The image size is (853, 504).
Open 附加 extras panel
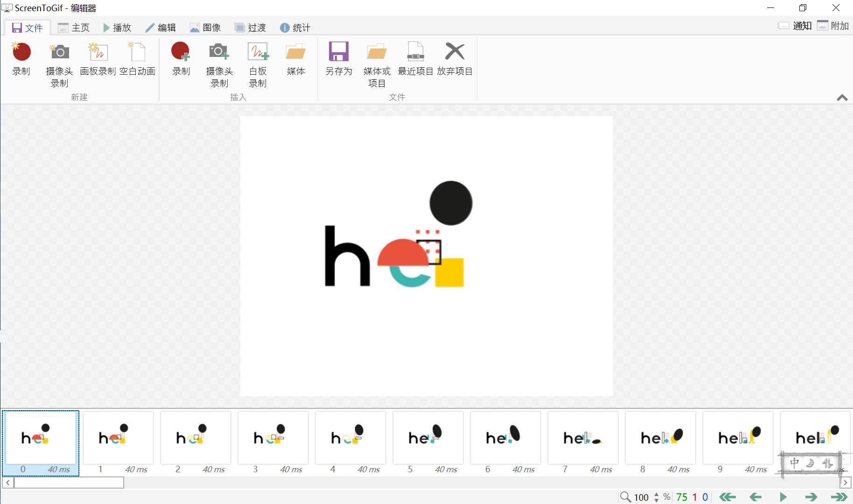pos(833,26)
